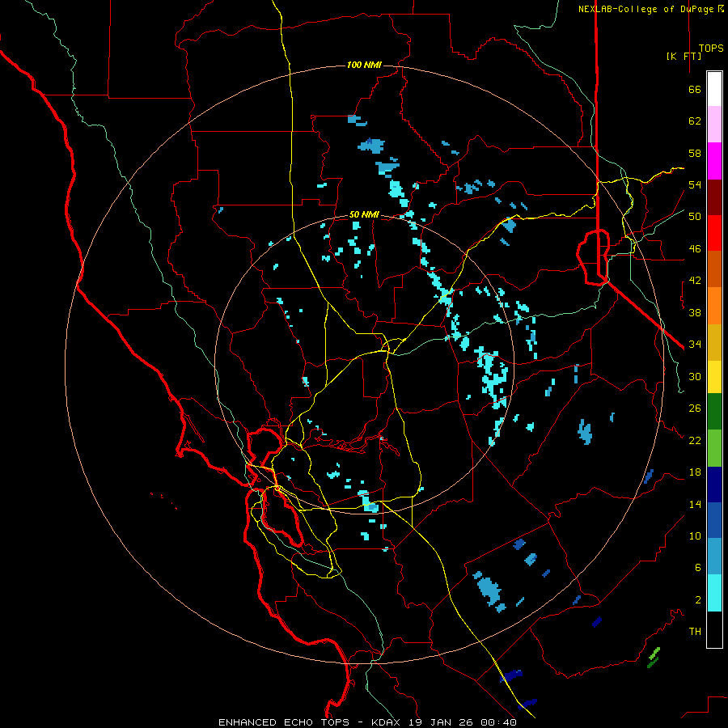This screenshot has width=728, height=728.
Task: Click the navy 22 K FT legend swatch
Action: [x=714, y=485]
